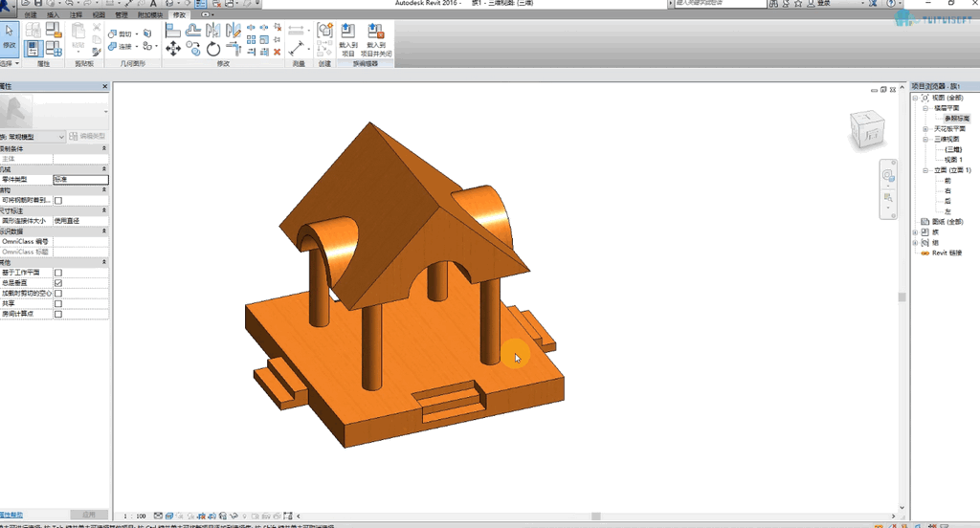Expand the Families tree node in Project Browser
The height and width of the screenshot is (528, 980).
pos(915,231)
